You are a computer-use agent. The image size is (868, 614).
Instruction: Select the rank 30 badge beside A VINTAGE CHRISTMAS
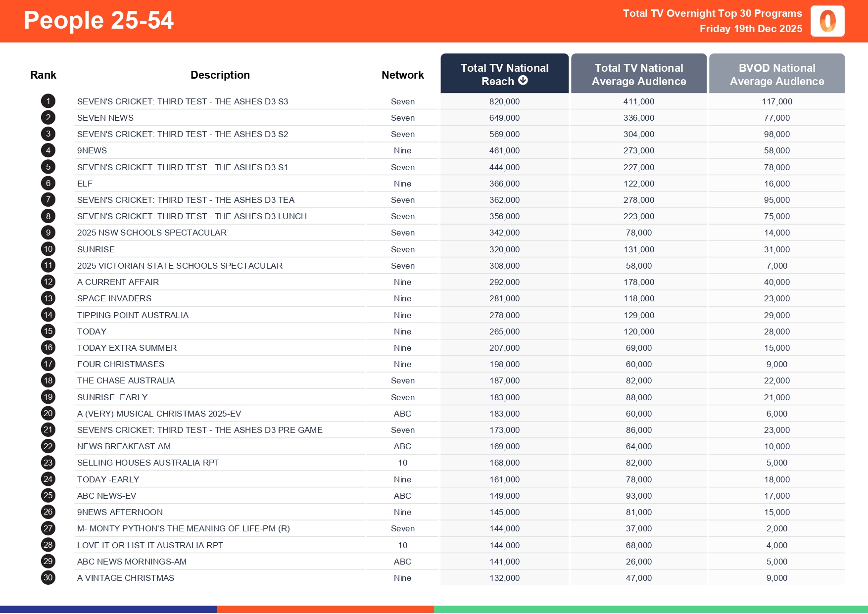pos(48,577)
